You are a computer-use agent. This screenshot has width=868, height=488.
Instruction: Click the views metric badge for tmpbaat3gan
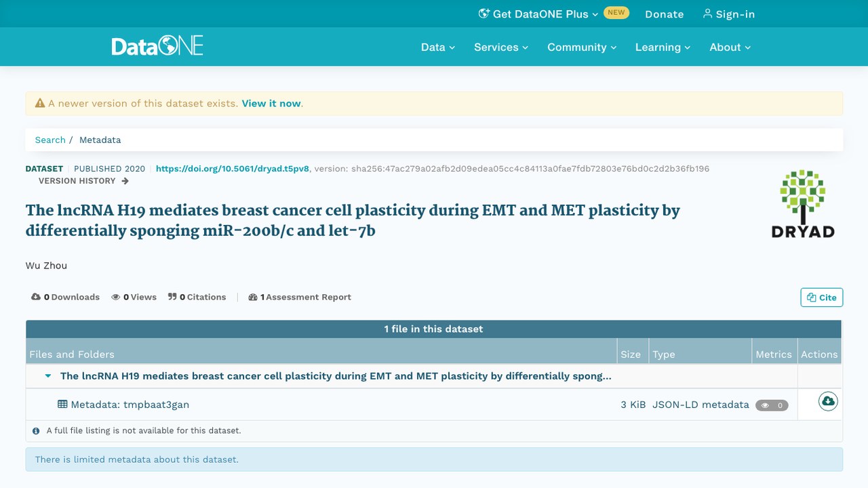tap(772, 405)
